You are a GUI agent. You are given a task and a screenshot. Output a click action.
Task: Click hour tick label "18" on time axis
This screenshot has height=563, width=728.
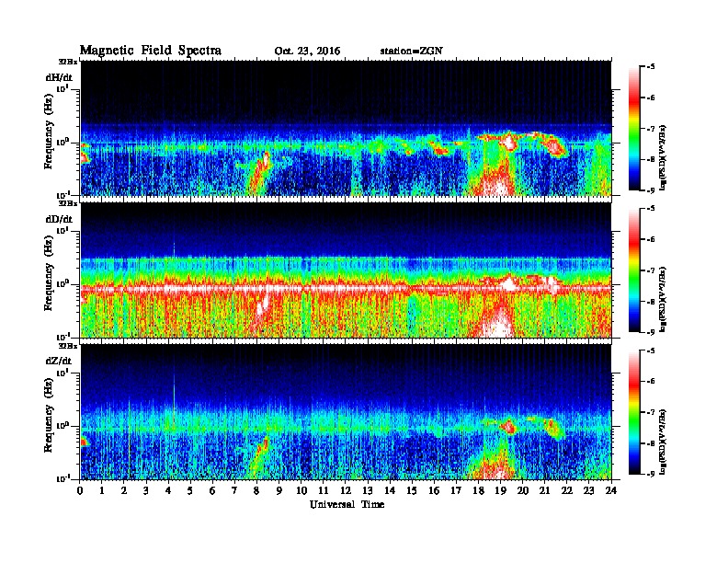pos(478,491)
